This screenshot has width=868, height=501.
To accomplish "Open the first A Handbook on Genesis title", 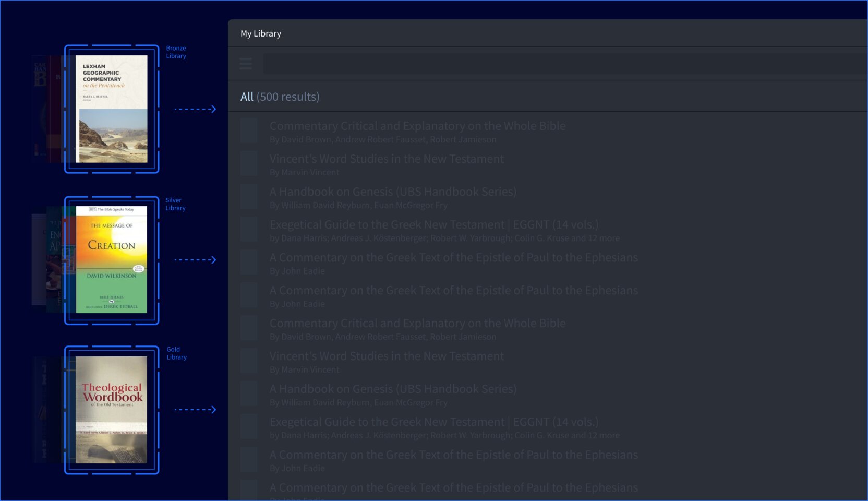I will [393, 192].
